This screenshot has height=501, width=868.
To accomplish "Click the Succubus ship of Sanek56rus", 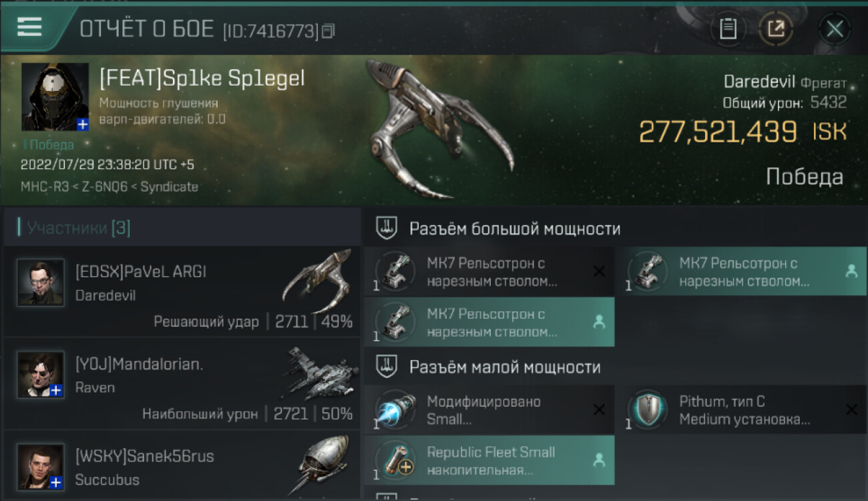I will (x=322, y=464).
